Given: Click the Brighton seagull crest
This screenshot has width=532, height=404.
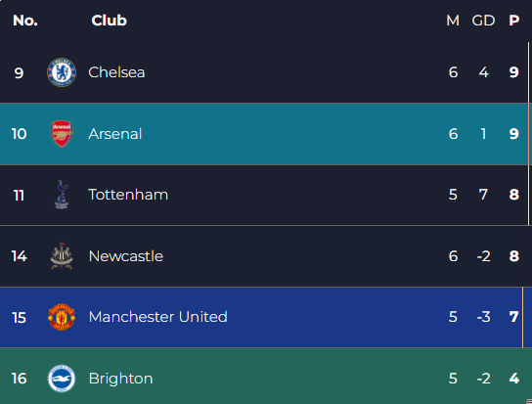Looking at the screenshot, I should [62, 379].
